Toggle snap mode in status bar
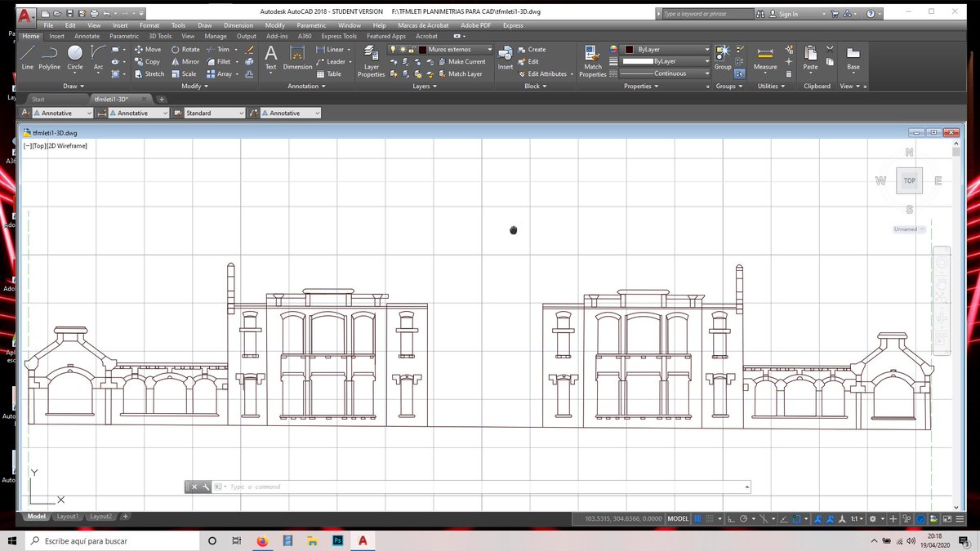This screenshot has height=551, width=980. (x=710, y=518)
